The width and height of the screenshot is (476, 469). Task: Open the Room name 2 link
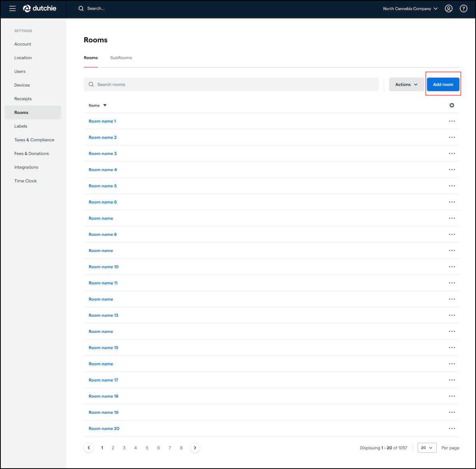[103, 137]
